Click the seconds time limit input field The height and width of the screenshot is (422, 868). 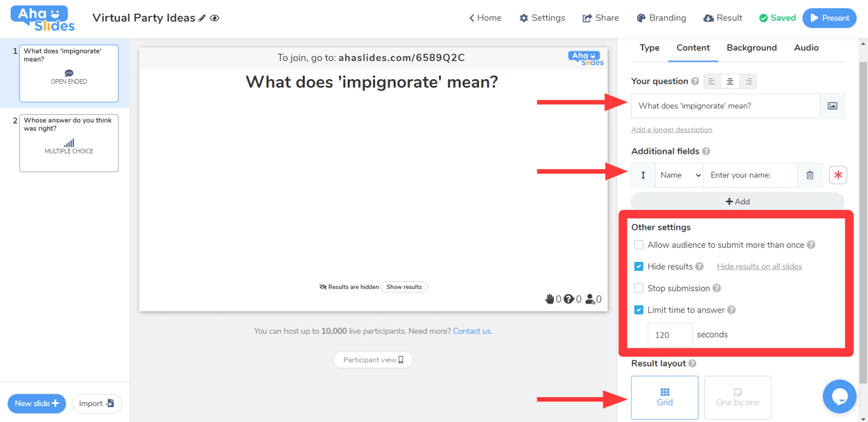click(670, 335)
